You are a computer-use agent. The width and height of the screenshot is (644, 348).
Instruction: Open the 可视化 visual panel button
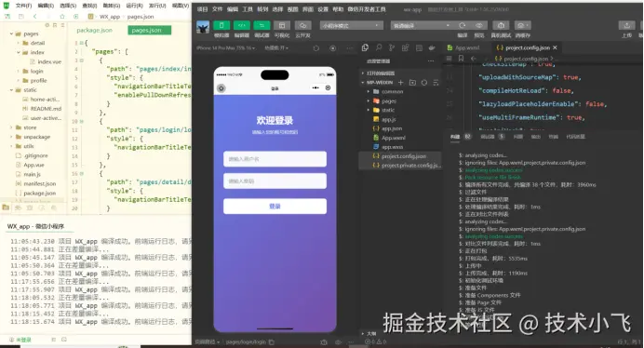[282, 25]
